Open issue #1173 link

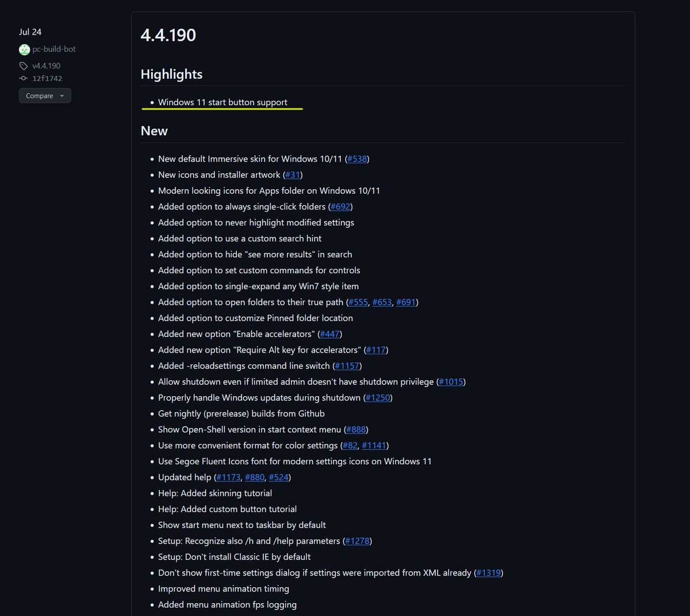[228, 477]
